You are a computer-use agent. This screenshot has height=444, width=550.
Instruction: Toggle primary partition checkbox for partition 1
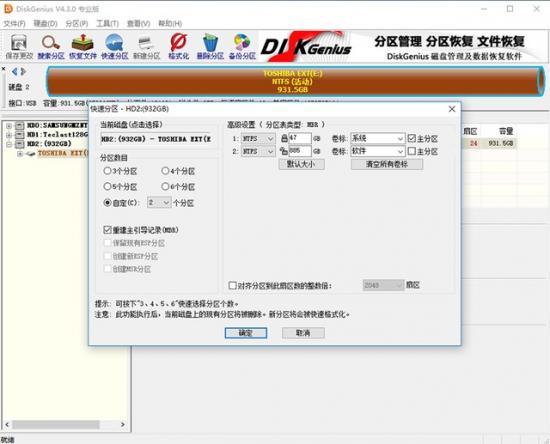(411, 138)
